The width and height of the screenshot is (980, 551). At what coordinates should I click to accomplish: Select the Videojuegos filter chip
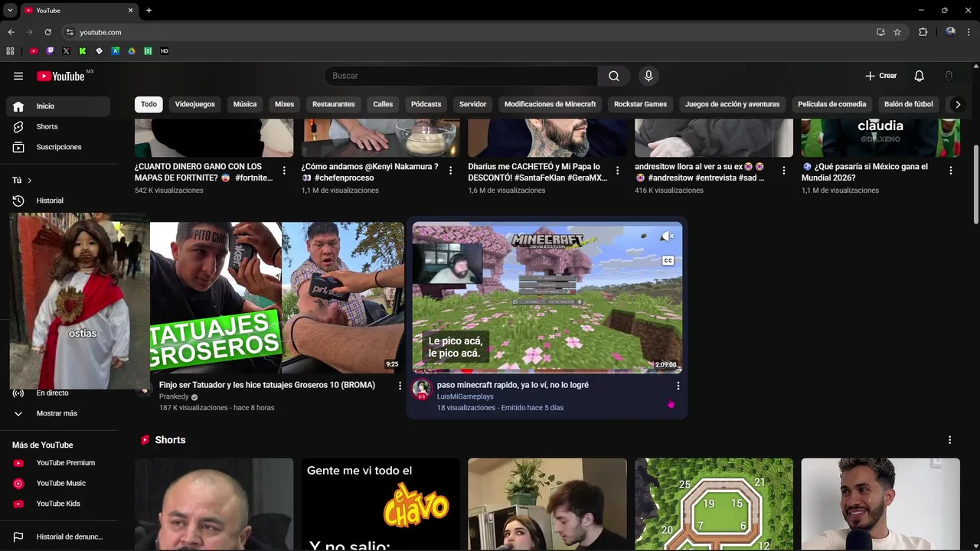(195, 104)
